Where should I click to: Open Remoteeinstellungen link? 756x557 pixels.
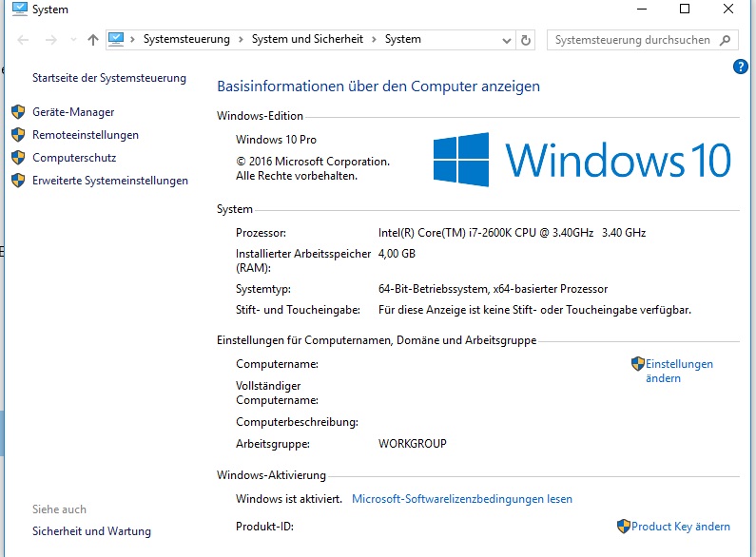coord(86,135)
